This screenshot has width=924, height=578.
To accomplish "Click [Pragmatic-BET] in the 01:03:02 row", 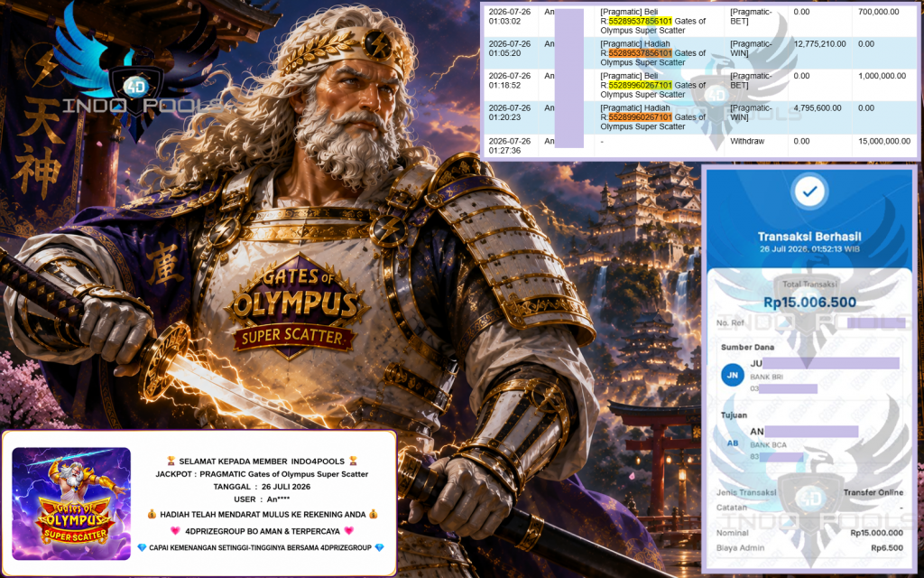I will coord(751,16).
